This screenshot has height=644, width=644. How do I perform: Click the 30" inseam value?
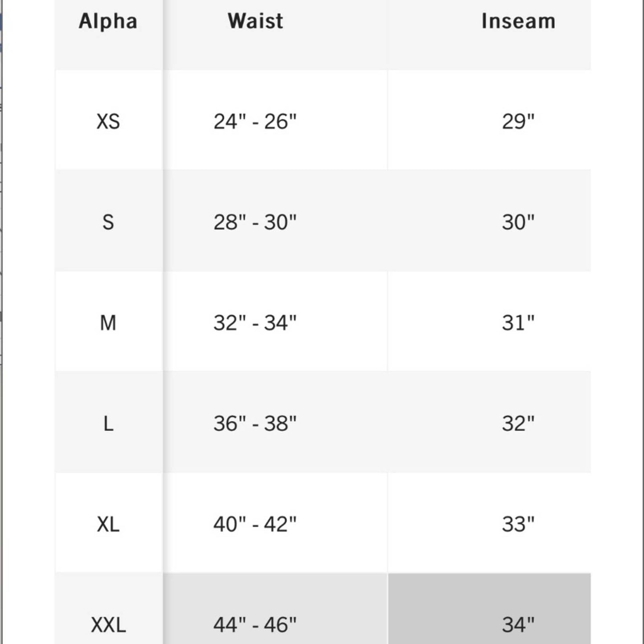point(518,222)
